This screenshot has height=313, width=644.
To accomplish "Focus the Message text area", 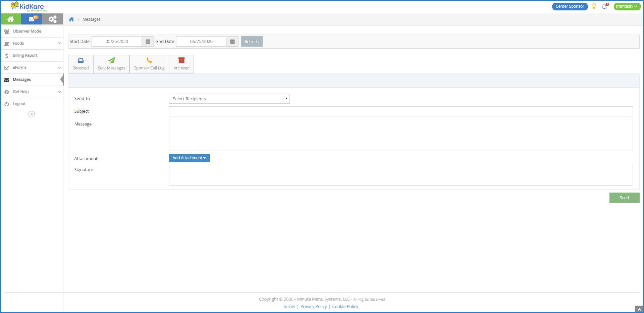I will [x=401, y=135].
